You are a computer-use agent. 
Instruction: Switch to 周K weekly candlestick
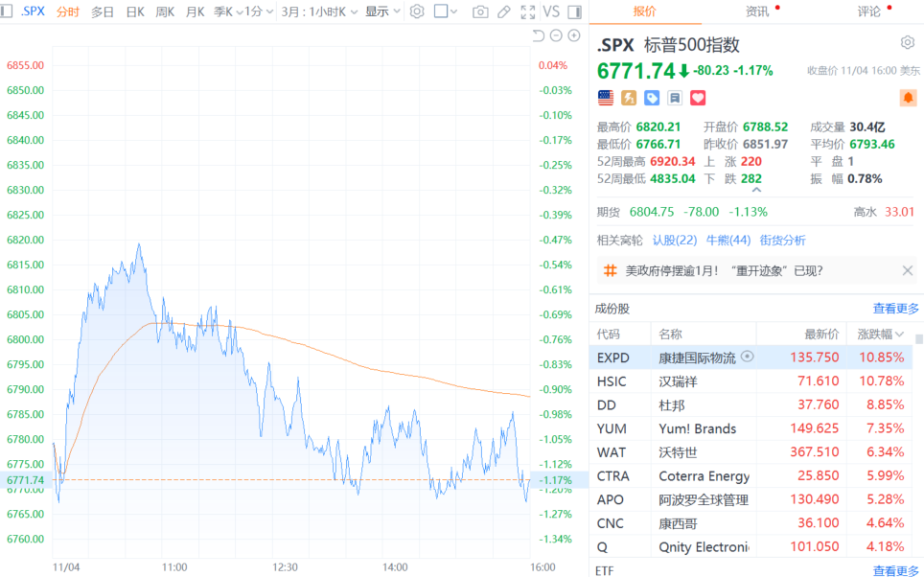click(165, 12)
